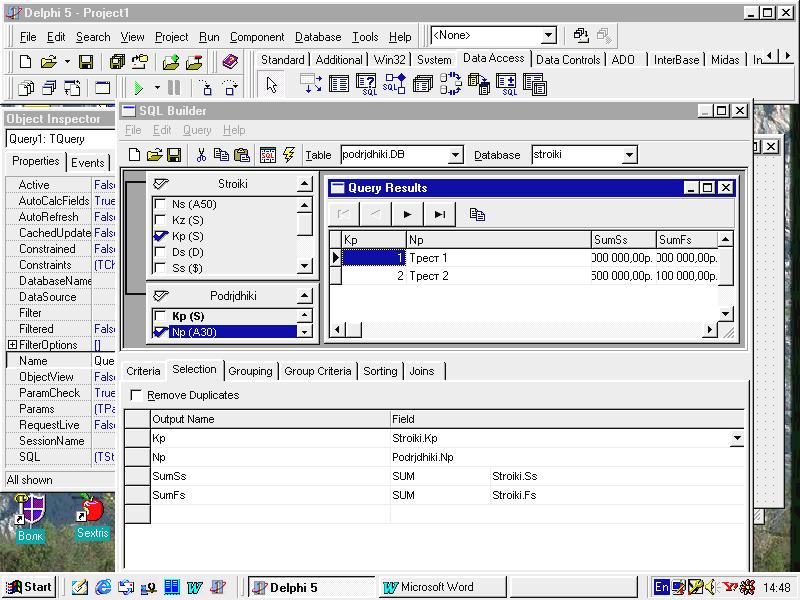This screenshot has width=800, height=600.
Task: Check the Kz (S) field in Stroiki
Action: [x=160, y=220]
